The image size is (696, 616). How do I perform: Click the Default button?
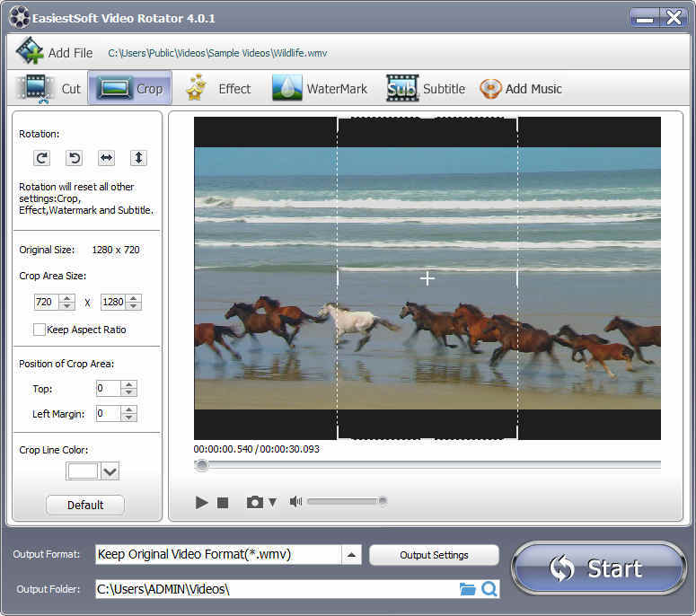pyautogui.click(x=85, y=505)
